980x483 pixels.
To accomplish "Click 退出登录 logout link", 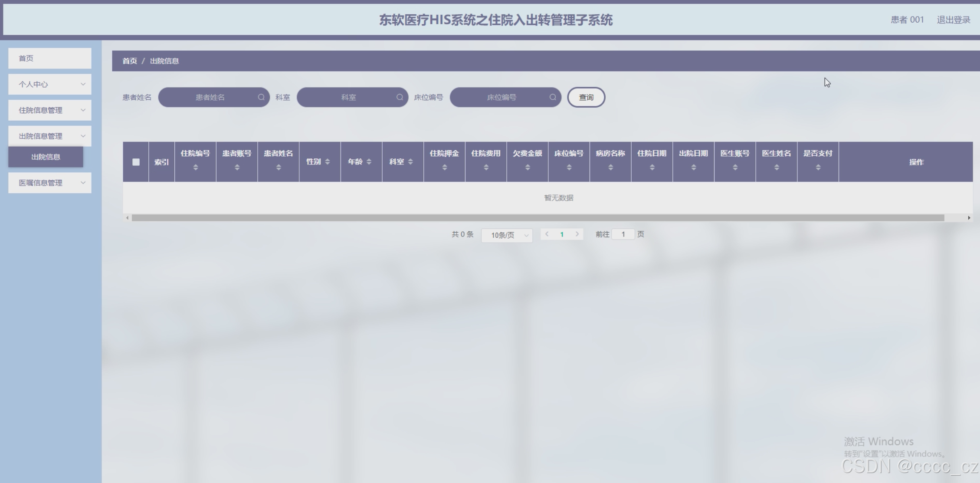I will (x=953, y=20).
